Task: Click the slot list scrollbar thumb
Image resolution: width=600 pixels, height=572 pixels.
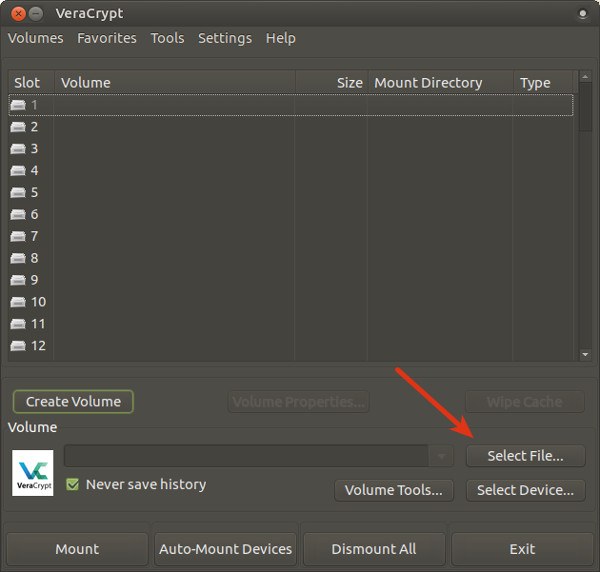Action: 585,107
